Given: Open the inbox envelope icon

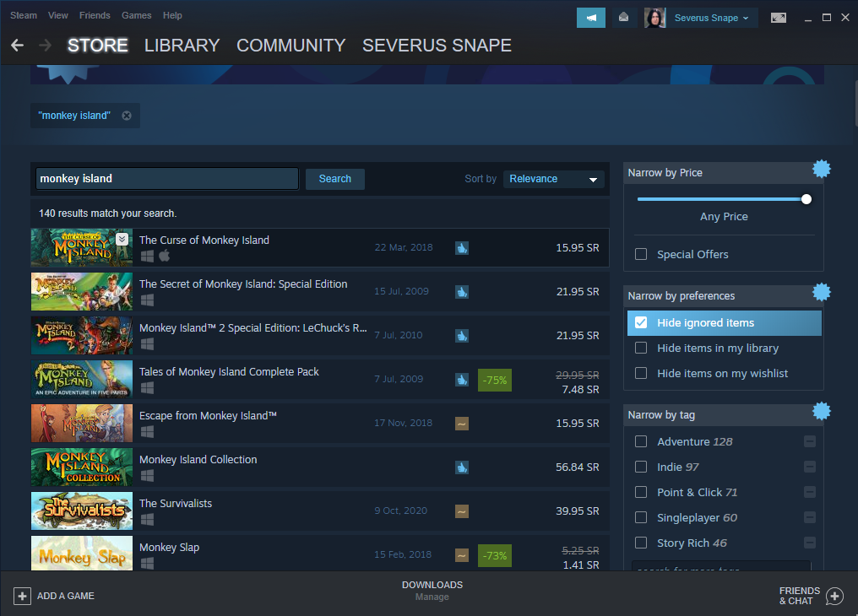Looking at the screenshot, I should [623, 18].
